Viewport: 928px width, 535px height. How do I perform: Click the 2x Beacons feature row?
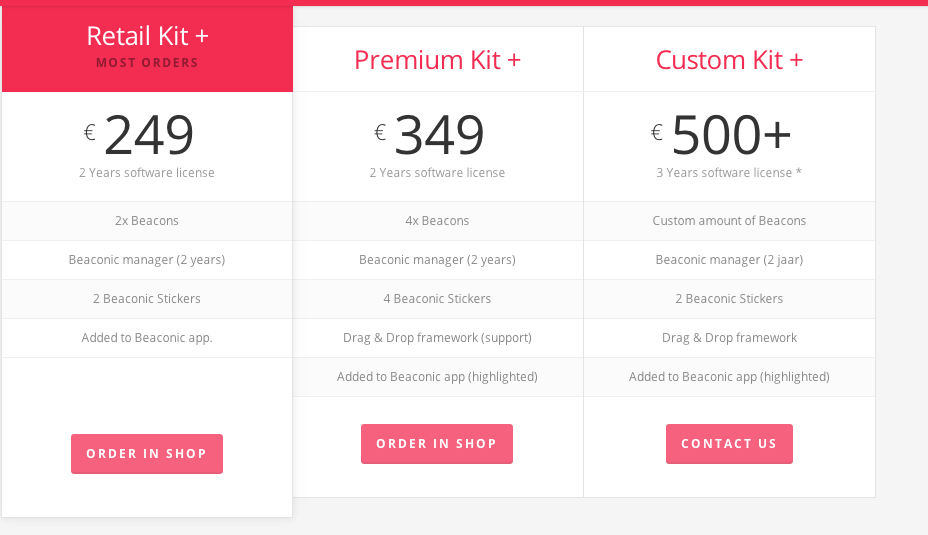(147, 221)
